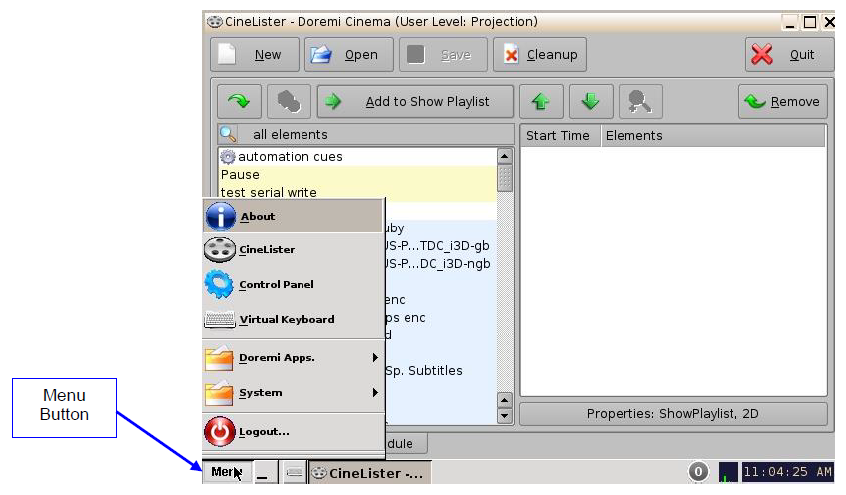846x495 pixels.
Task: Remove selected element from playlist
Action: [x=782, y=101]
